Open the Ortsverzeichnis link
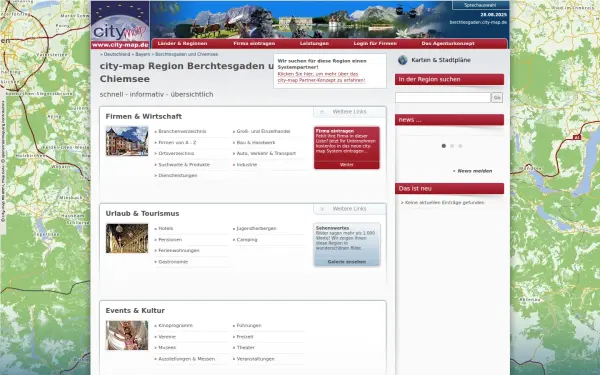The width and height of the screenshot is (600, 375). click(176, 153)
